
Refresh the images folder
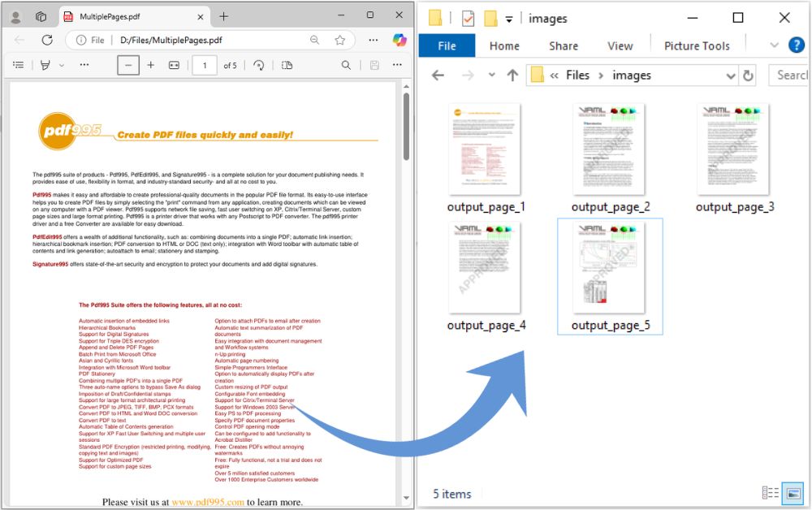click(748, 75)
